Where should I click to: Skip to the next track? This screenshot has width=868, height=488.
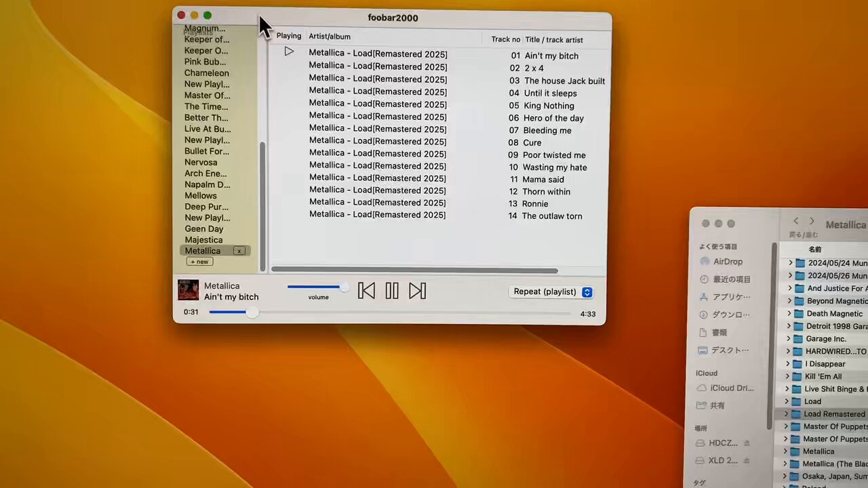417,291
